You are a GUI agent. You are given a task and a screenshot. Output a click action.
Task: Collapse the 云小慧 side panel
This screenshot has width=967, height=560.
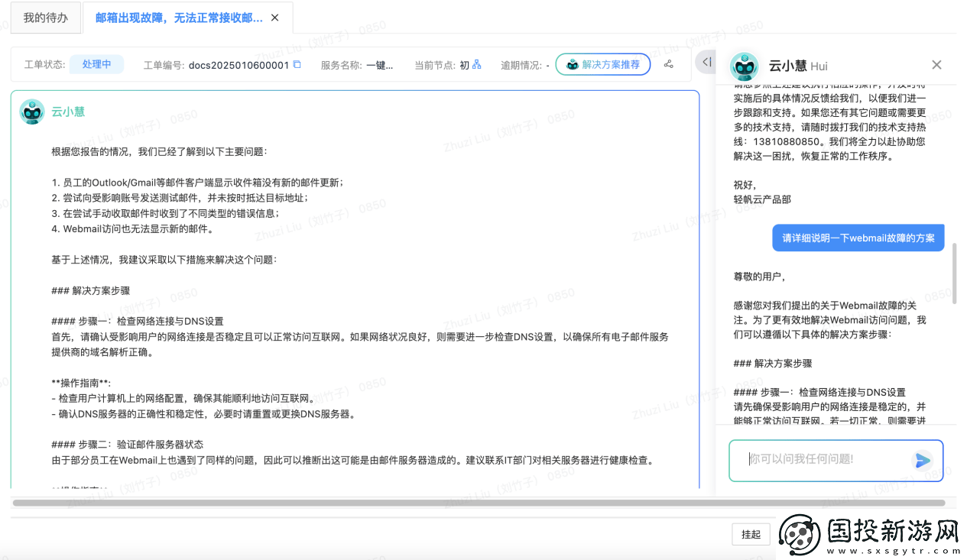[706, 62]
